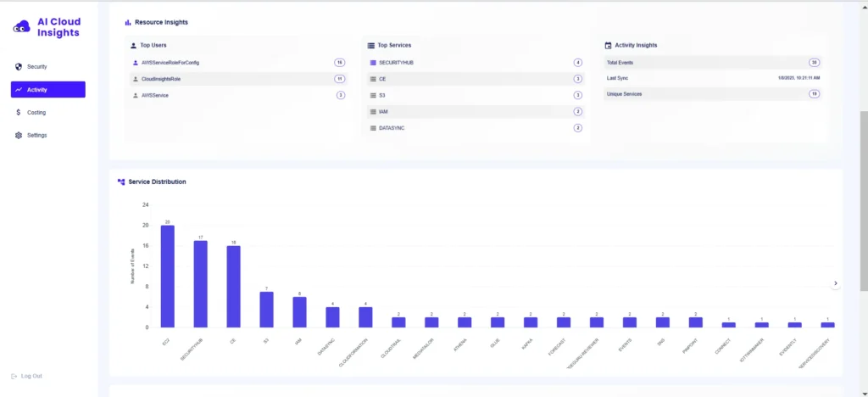Click the EVIDENTLY axis label

(787, 347)
